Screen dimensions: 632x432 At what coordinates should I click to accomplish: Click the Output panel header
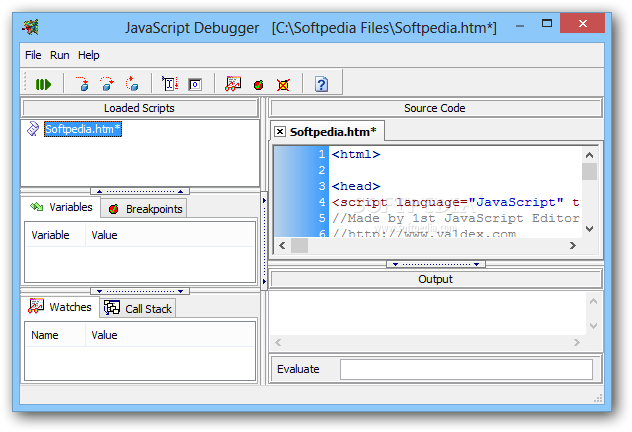click(436, 279)
